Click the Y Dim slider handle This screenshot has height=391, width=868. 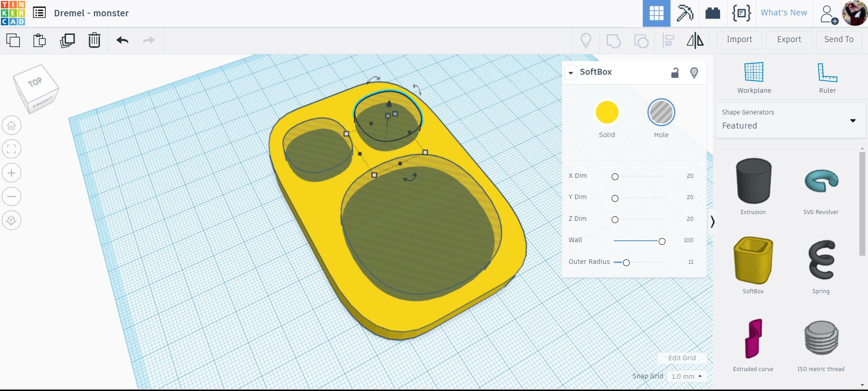point(615,198)
